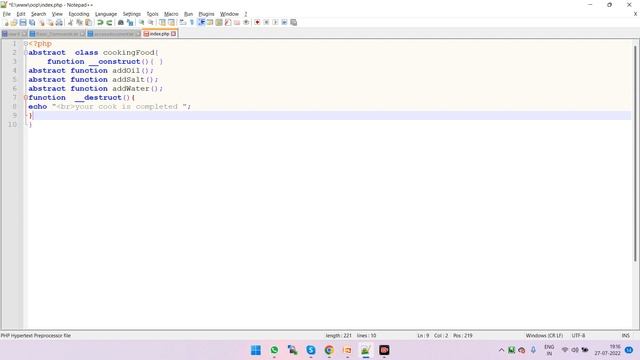
Task: Open the Edit menu
Action: (x=21, y=14)
